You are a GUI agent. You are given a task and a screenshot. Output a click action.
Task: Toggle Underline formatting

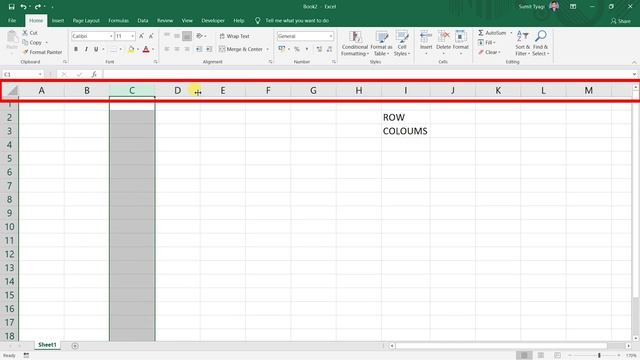[x=96, y=49]
